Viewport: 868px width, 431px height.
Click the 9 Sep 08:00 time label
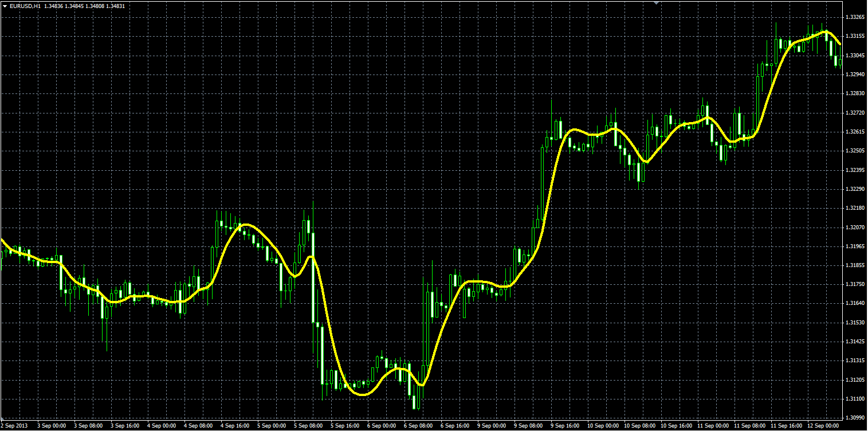[528, 426]
